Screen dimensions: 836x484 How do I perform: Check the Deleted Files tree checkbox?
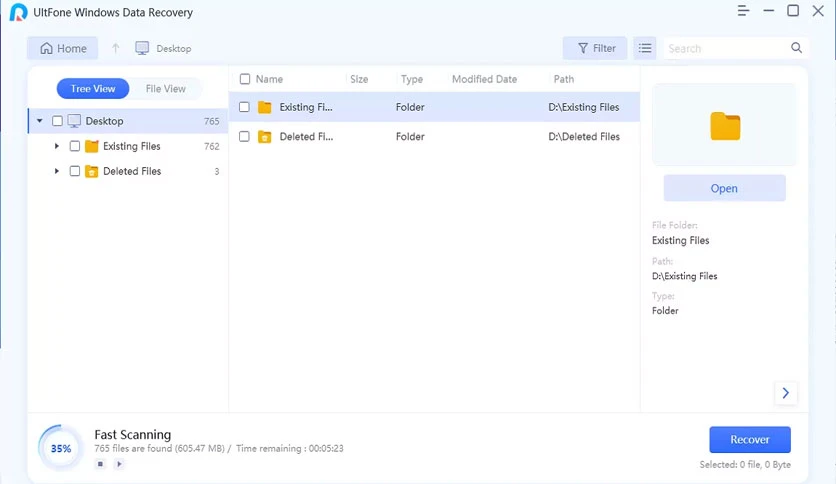click(x=75, y=171)
